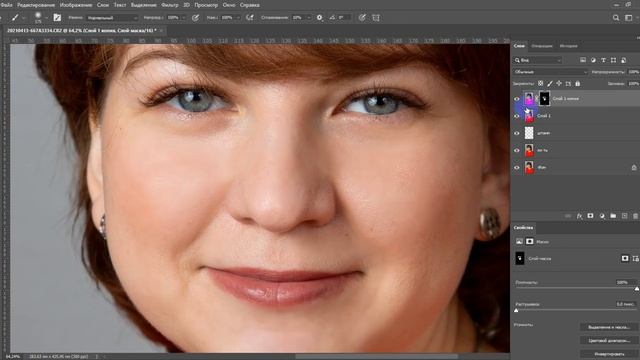640x360 pixels.
Task: Open symmetry paint options icon
Action: click(376, 18)
